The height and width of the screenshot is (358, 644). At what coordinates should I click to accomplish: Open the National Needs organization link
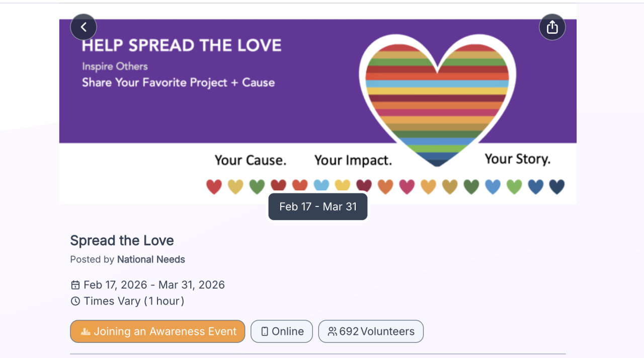pos(151,259)
